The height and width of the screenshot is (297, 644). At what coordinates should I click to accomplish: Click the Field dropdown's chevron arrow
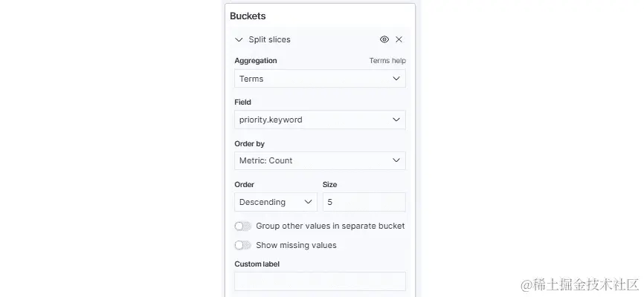click(x=396, y=120)
